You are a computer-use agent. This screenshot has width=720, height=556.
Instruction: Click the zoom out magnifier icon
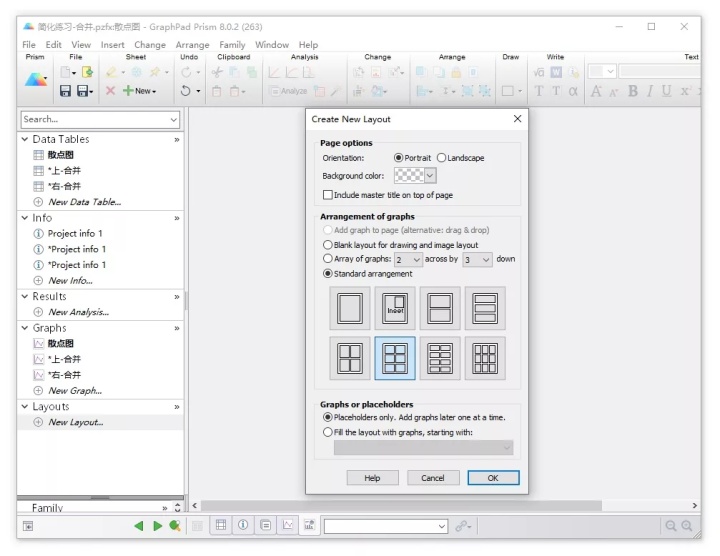point(671,526)
